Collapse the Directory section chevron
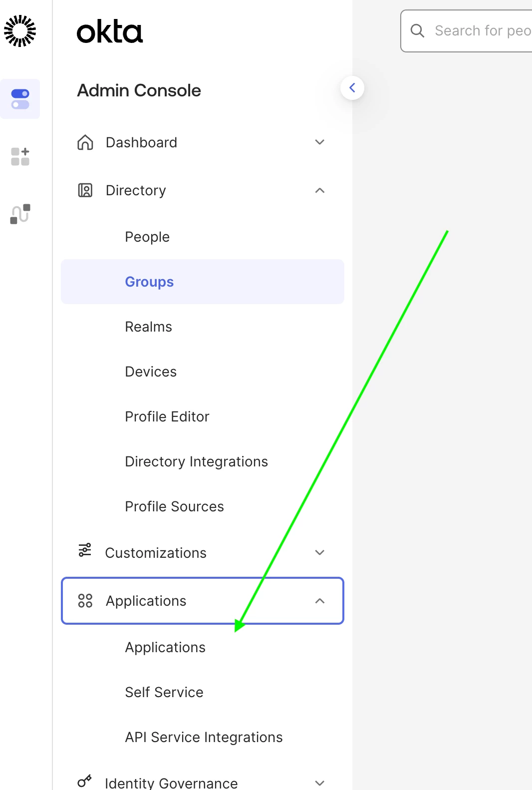532x790 pixels. 320,190
